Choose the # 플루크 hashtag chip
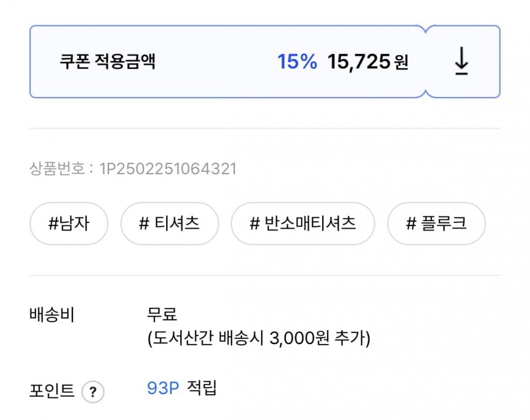The image size is (530, 420). (x=436, y=224)
